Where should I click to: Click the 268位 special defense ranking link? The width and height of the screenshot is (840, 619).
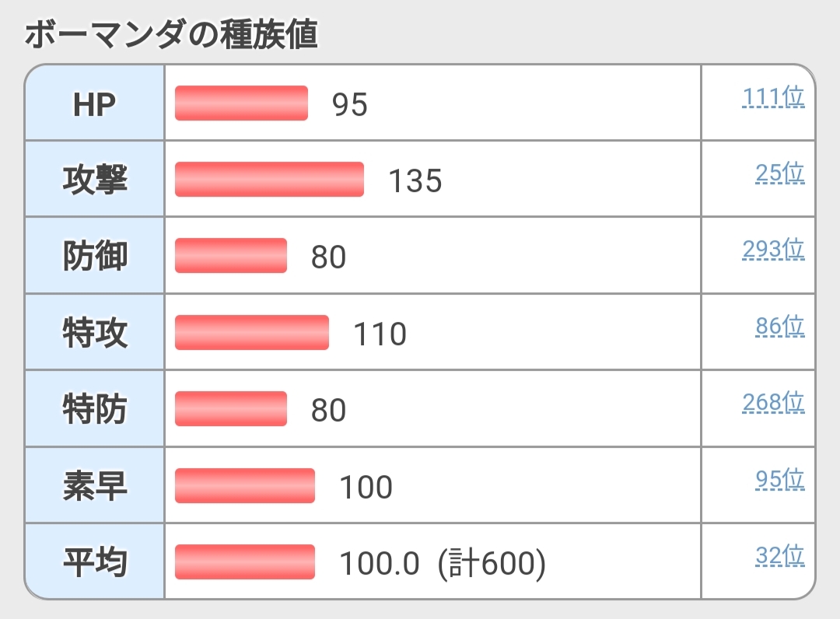click(x=773, y=403)
